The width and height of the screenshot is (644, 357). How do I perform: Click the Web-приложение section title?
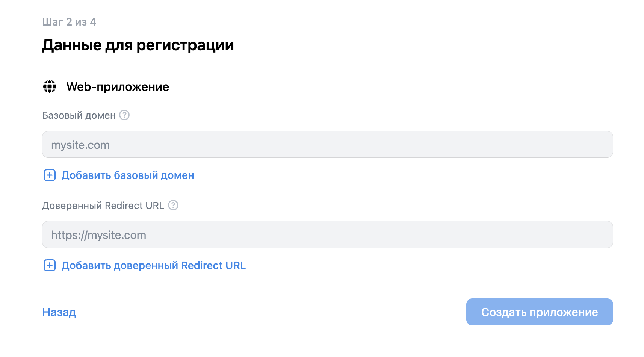click(118, 87)
